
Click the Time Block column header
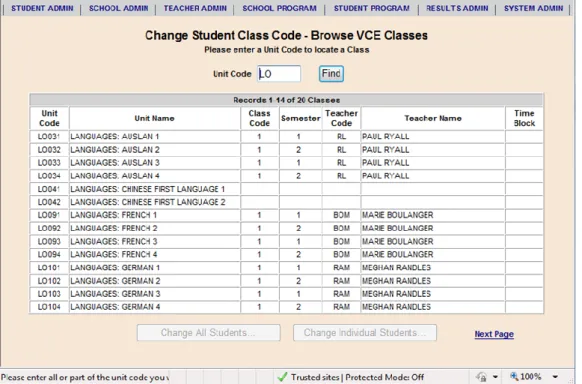coord(524,118)
